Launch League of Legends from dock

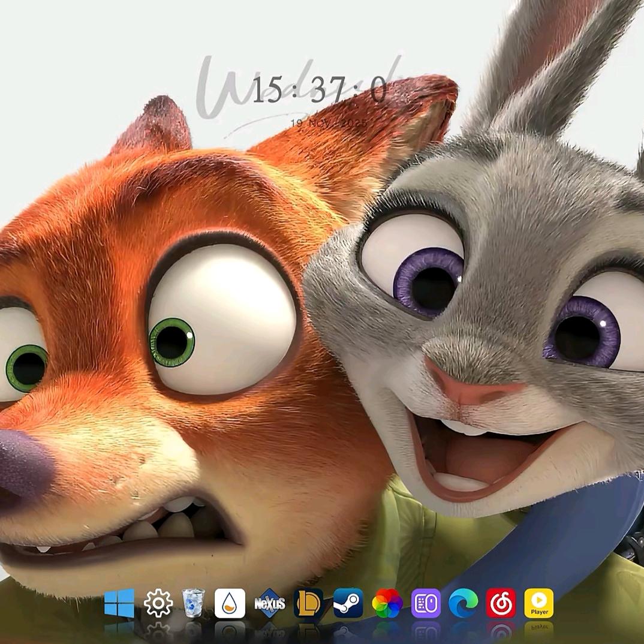[x=308, y=603]
